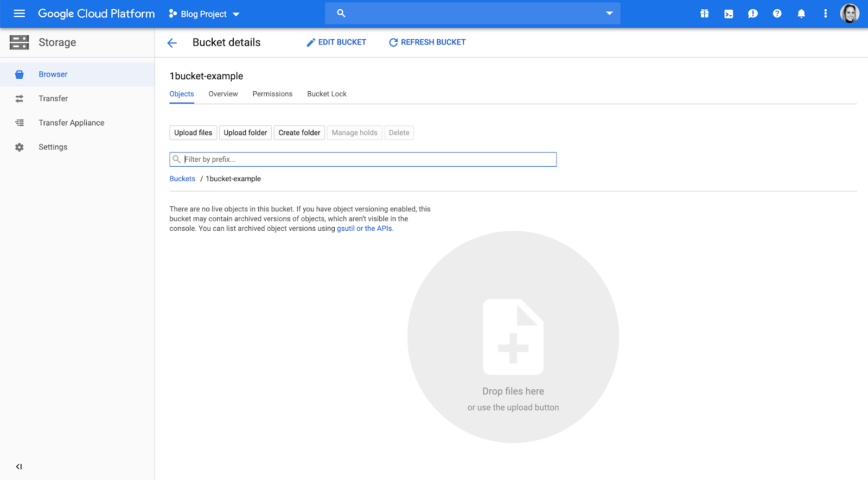Click Manage holds button
This screenshot has height=480, width=868.
[354, 132]
